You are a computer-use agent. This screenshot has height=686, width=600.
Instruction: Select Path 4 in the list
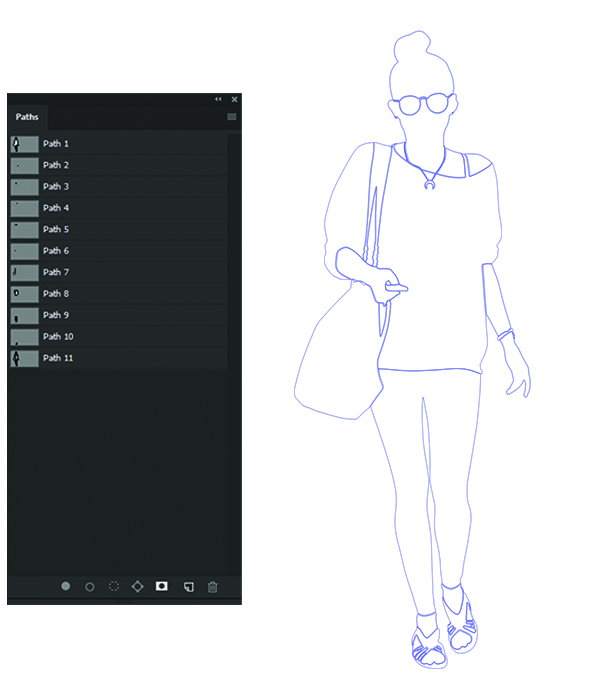pyautogui.click(x=56, y=208)
